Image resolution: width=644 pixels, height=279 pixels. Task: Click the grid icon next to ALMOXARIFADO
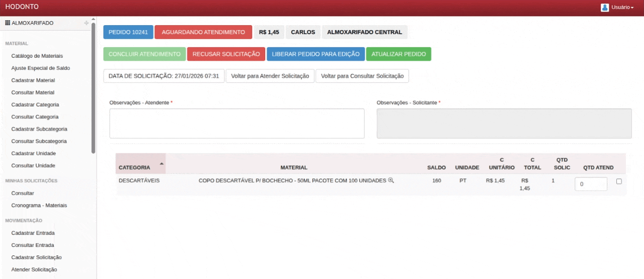(8, 23)
